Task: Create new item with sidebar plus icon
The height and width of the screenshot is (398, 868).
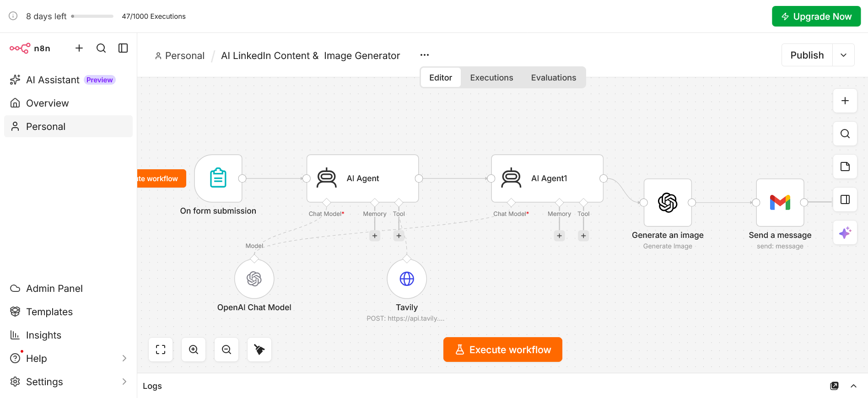Action: [x=79, y=48]
